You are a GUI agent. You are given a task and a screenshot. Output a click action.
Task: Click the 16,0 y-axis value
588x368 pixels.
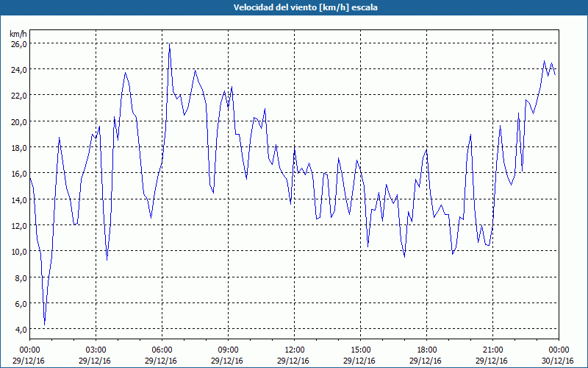click(x=18, y=174)
